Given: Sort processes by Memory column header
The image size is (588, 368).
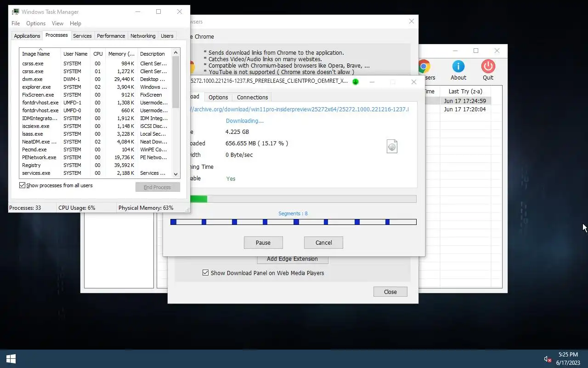Looking at the screenshot, I should coord(121,54).
